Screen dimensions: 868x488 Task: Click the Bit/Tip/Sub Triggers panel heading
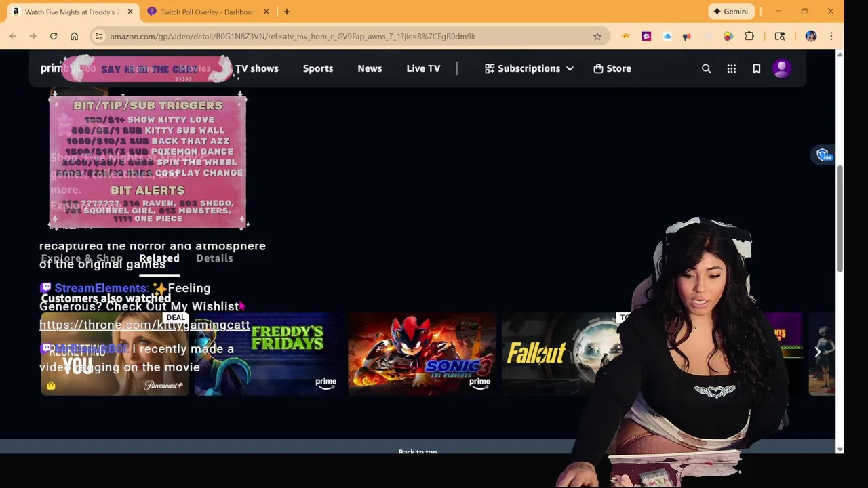coord(148,105)
